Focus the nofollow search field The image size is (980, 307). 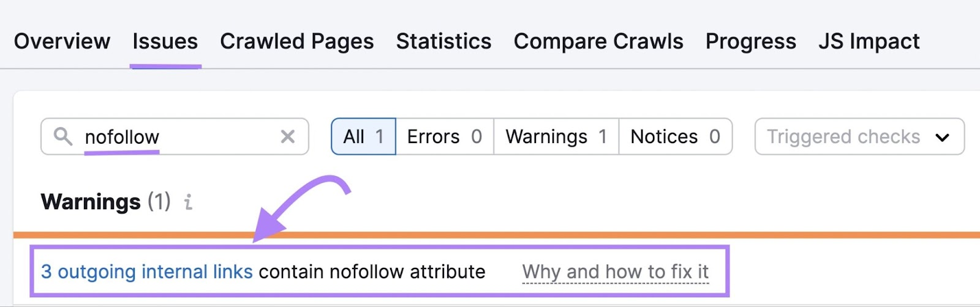(178, 136)
